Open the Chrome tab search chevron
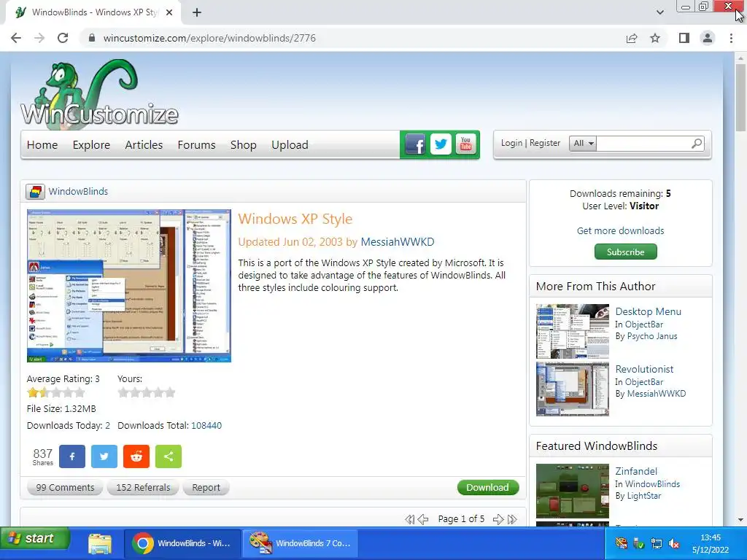The width and height of the screenshot is (747, 560). (659, 12)
